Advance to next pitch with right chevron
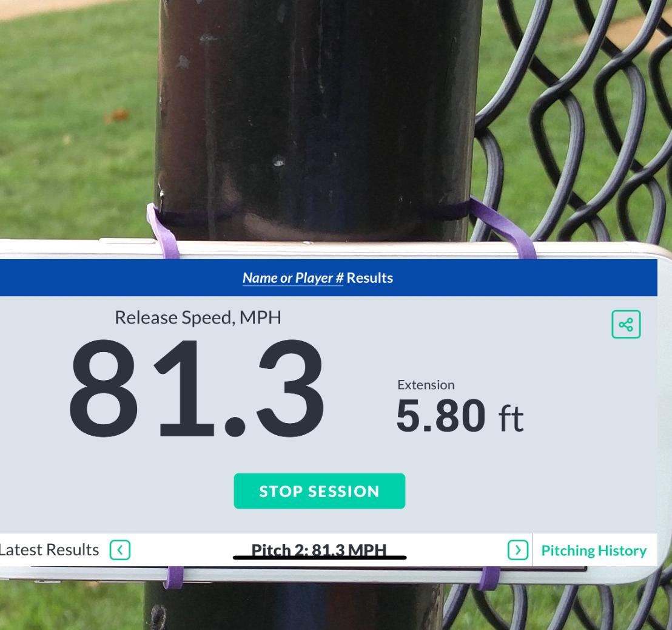 pos(518,550)
